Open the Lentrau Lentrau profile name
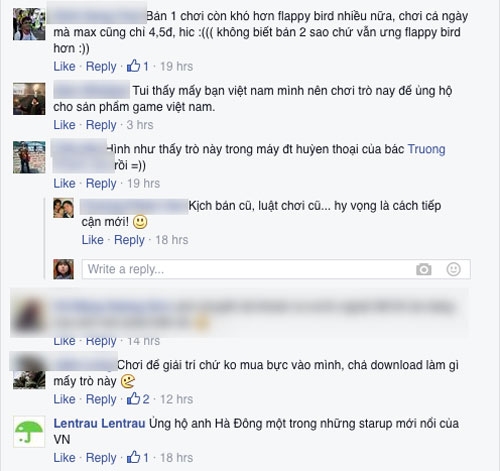This screenshot has height=471, width=500. (x=99, y=423)
